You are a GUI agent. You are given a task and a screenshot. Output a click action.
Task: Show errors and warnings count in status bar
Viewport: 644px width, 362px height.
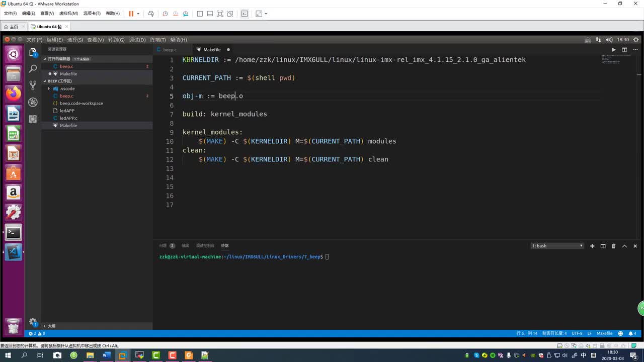coord(37,333)
